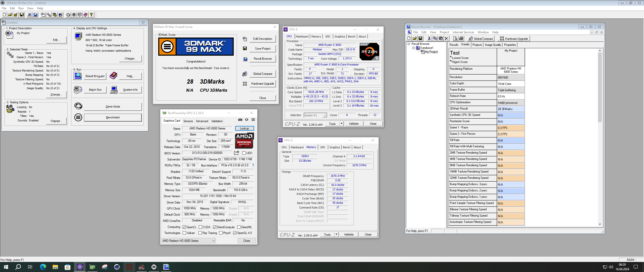Click the Windows Start button
644x272 pixels.
[6, 267]
